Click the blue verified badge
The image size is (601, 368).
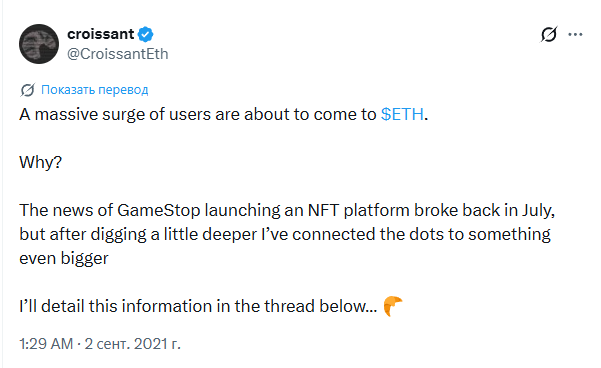point(146,34)
